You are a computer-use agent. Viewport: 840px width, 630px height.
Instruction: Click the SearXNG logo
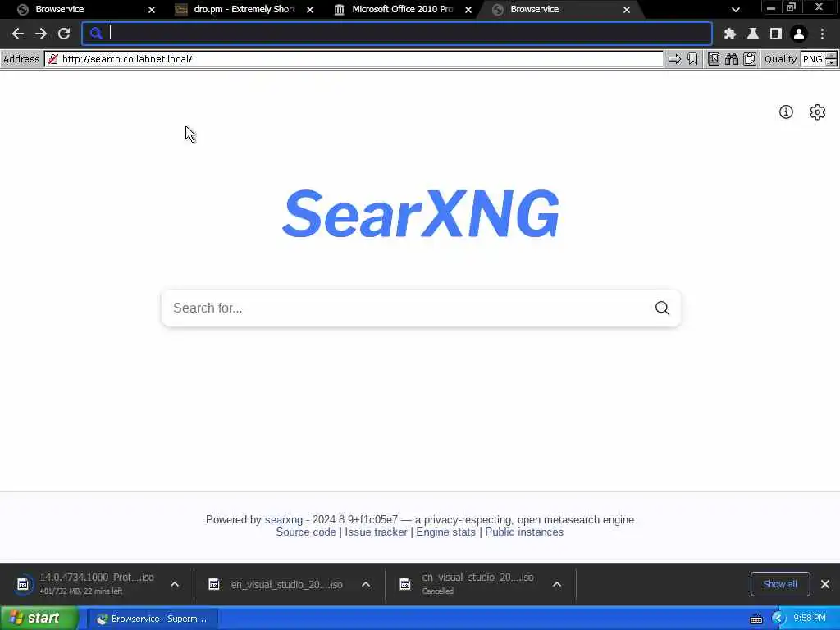tap(421, 214)
